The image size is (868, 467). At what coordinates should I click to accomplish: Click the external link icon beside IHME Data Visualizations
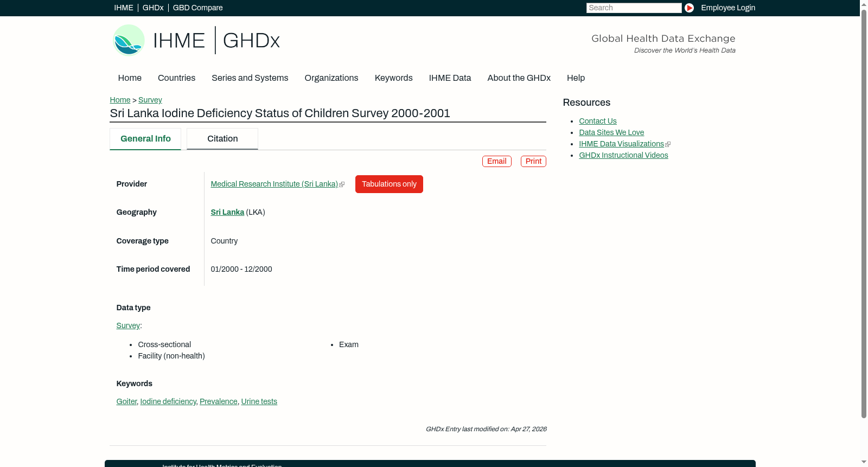[668, 144]
